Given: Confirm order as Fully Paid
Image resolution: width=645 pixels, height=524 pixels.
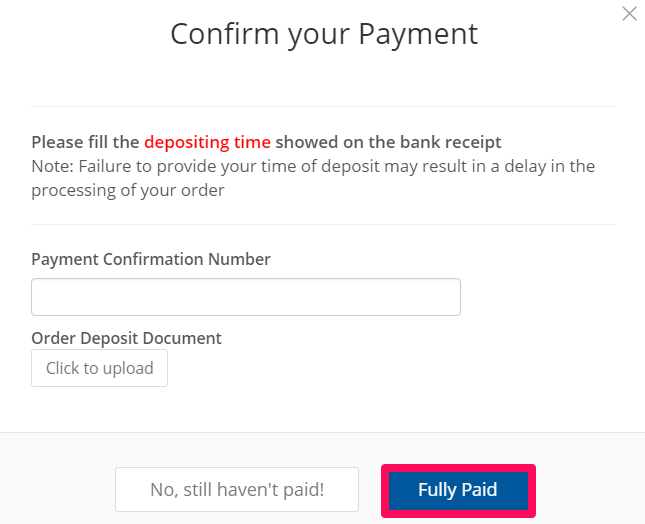Looking at the screenshot, I should pos(458,490).
